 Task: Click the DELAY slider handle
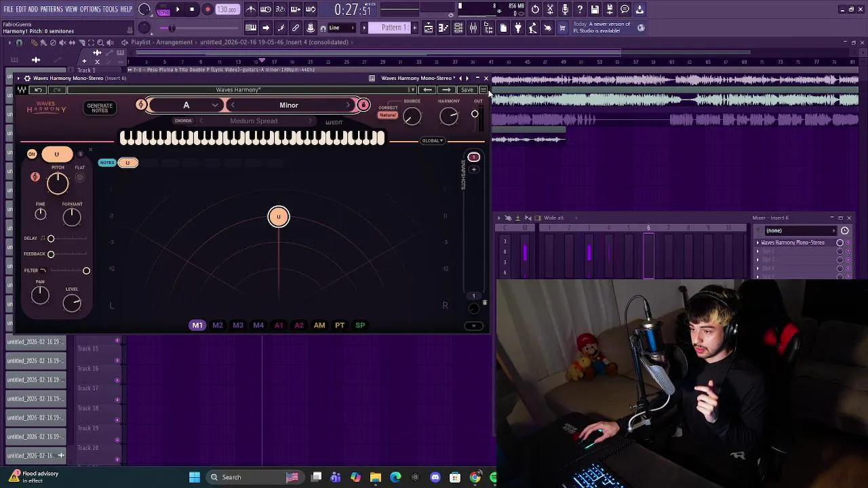coord(51,239)
